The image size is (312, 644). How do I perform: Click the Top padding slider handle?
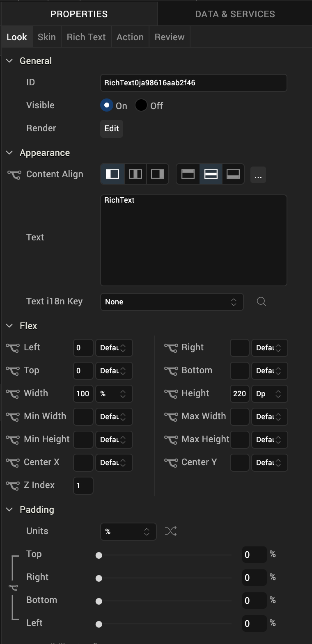tap(99, 555)
